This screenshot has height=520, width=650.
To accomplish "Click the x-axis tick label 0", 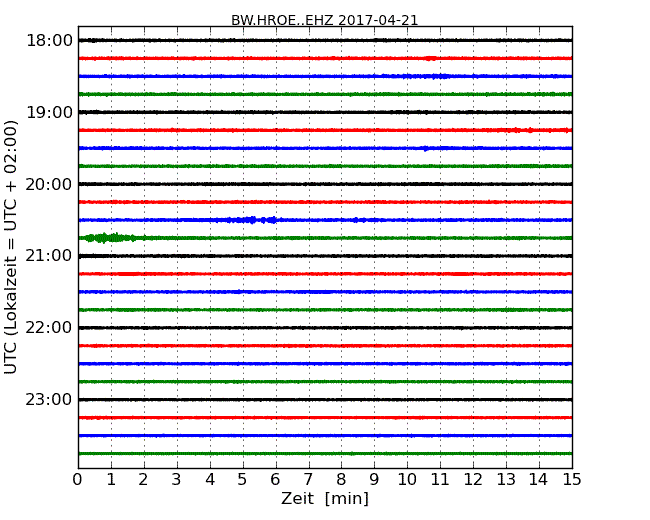I will 78,480.
